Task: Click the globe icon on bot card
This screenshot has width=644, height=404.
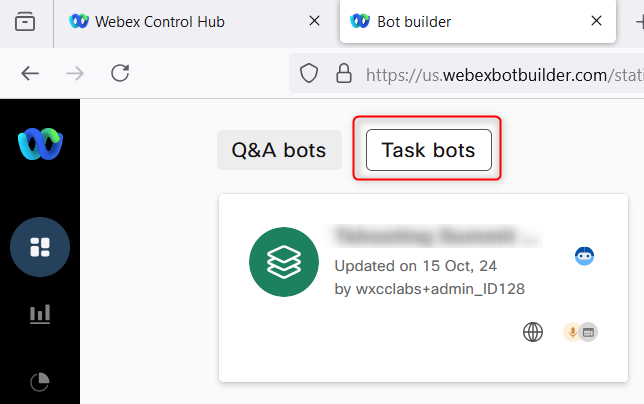Action: tap(533, 332)
